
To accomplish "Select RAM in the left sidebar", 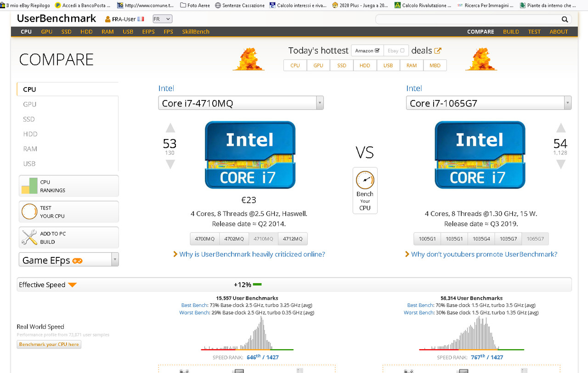I will tap(30, 149).
